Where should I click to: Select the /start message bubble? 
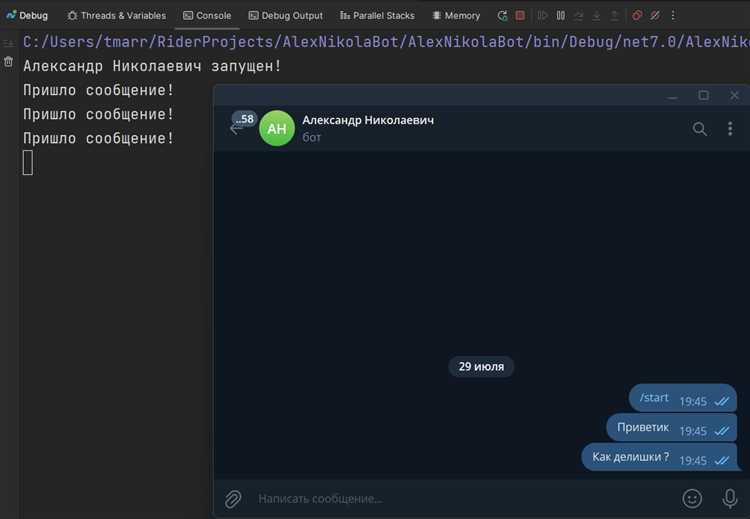tap(683, 398)
